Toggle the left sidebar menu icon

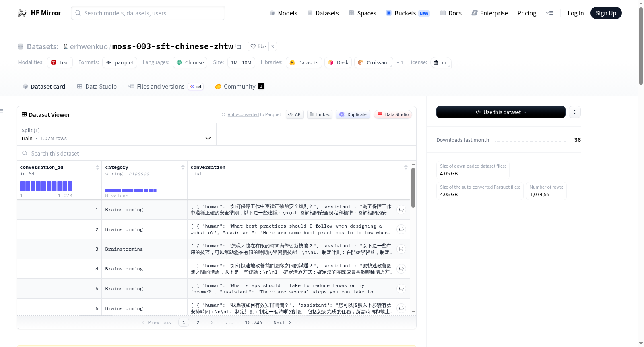[2, 111]
